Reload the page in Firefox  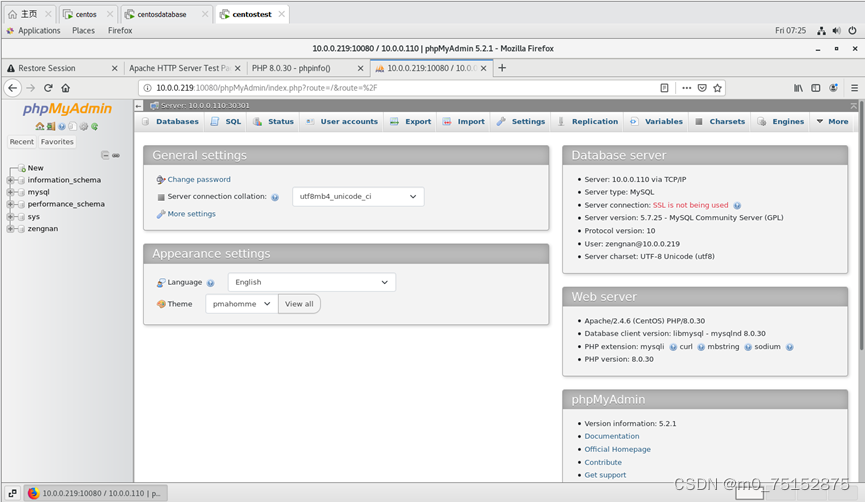tap(48, 88)
